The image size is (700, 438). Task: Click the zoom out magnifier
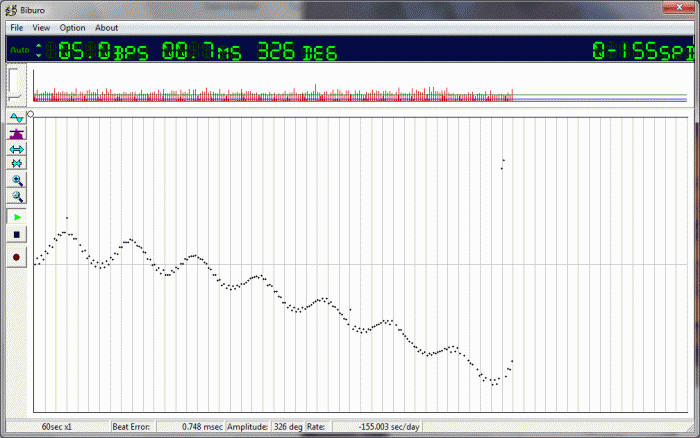17,196
